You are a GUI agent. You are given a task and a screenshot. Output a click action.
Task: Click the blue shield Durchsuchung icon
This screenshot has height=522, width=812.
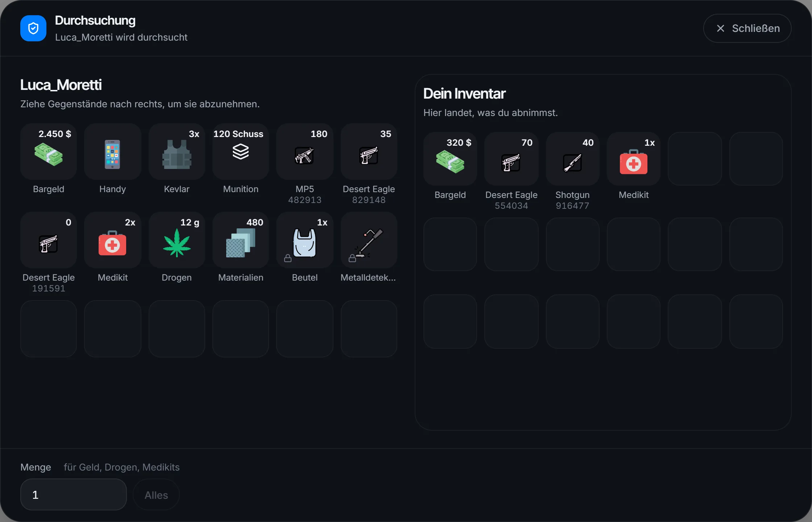(33, 28)
